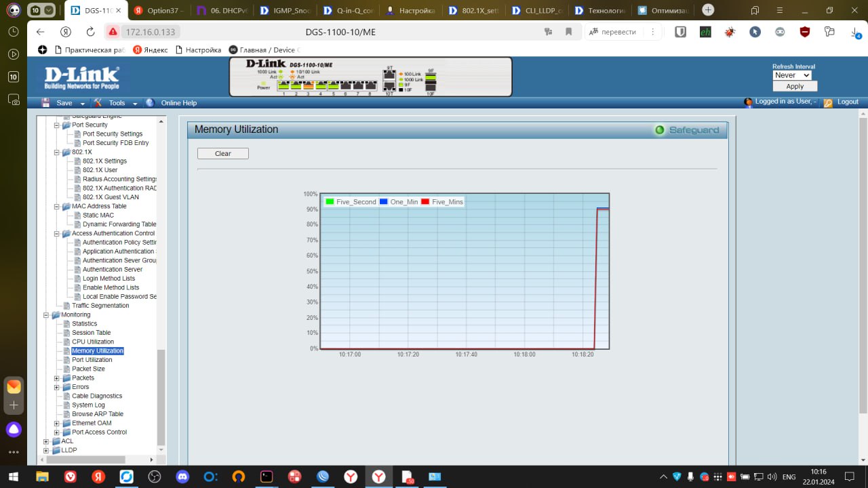Click the Logout key icon

point(827,103)
